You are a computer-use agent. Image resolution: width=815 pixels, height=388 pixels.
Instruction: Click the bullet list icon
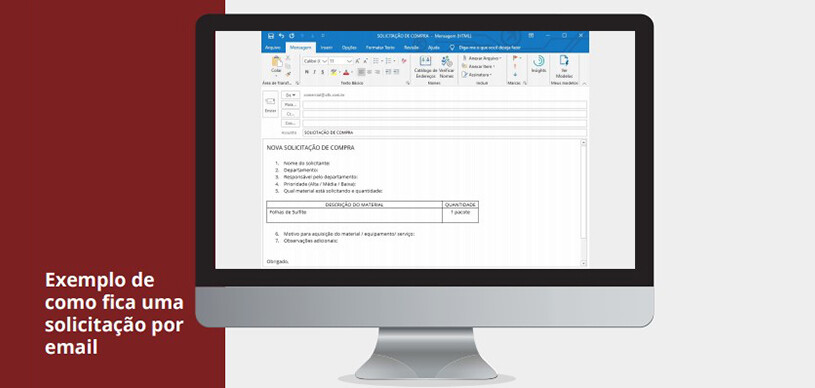(376, 61)
